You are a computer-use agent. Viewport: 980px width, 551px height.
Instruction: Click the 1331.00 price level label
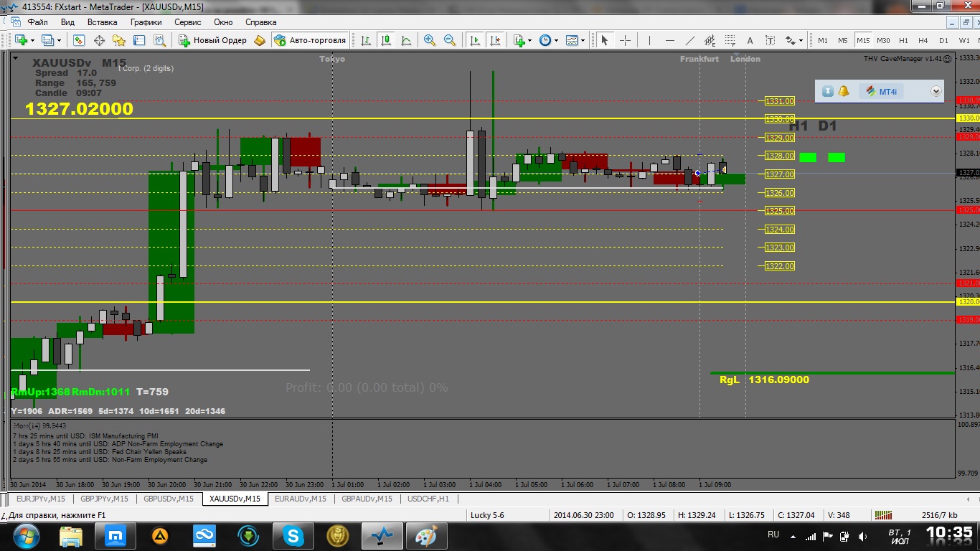pos(779,101)
